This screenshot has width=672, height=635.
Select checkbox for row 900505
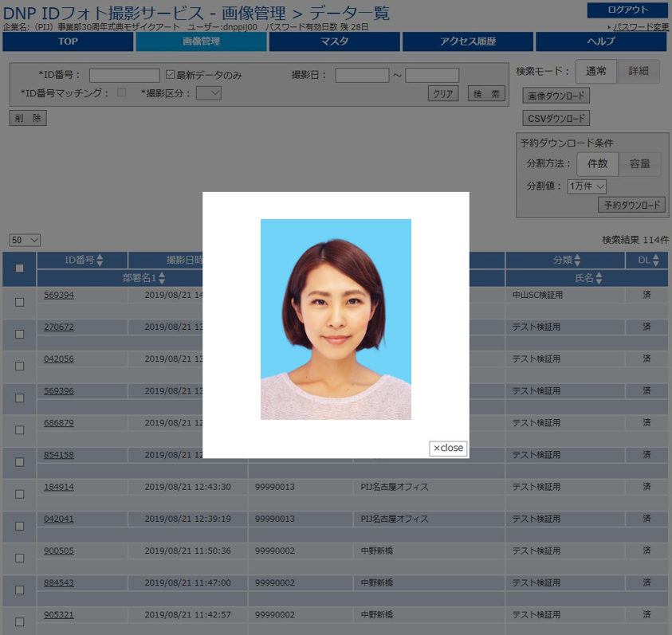(x=19, y=558)
